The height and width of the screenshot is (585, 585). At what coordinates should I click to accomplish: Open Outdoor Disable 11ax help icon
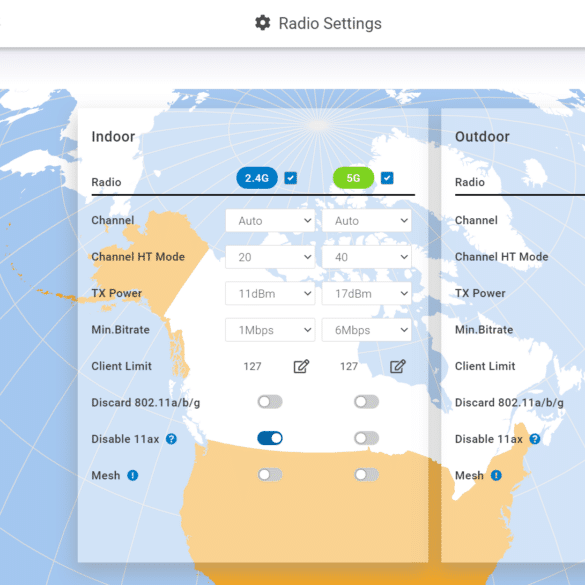tap(535, 439)
